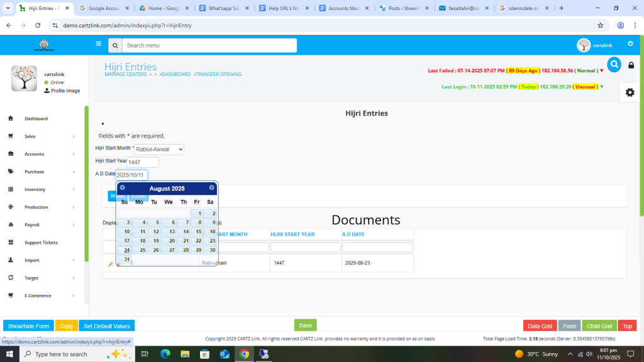Viewport: 644px width, 362px height.
Task: Open settings with the gear icon
Action: (630, 92)
